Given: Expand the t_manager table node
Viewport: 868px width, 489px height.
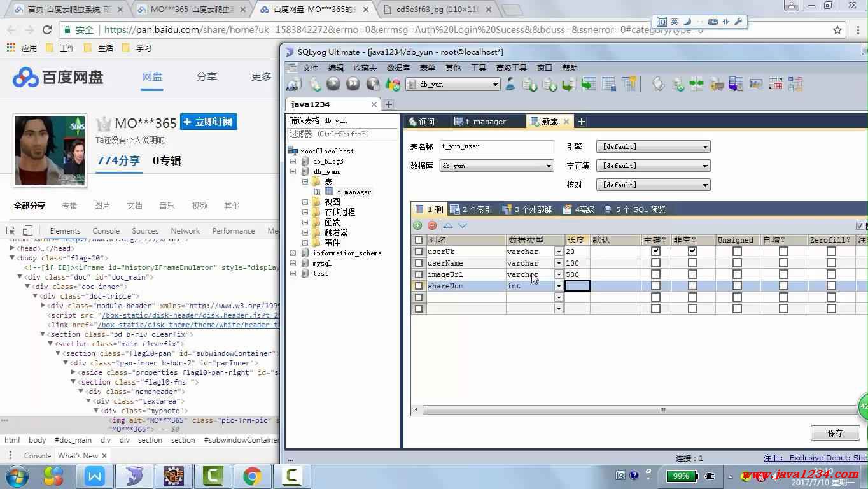Looking at the screenshot, I should [x=317, y=192].
